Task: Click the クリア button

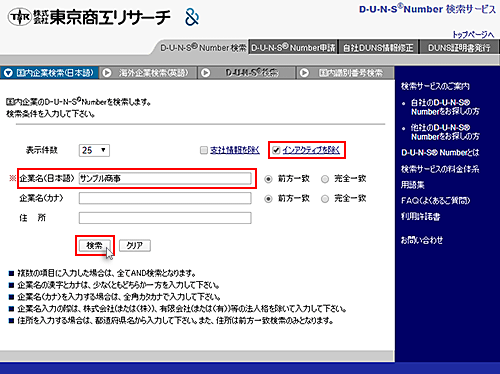Action: point(135,246)
